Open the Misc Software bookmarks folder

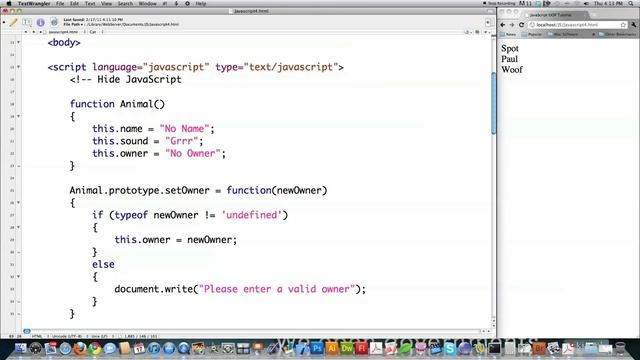coord(563,34)
